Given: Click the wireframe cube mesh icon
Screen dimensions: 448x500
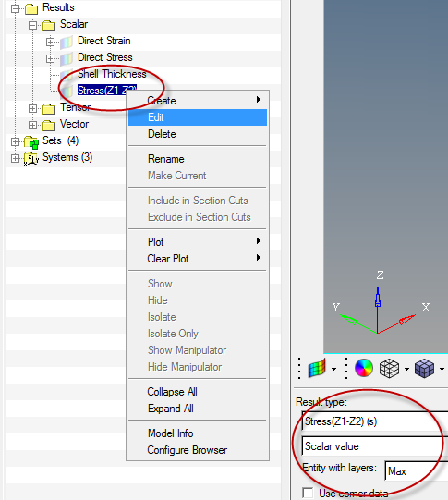Looking at the screenshot, I should (389, 369).
